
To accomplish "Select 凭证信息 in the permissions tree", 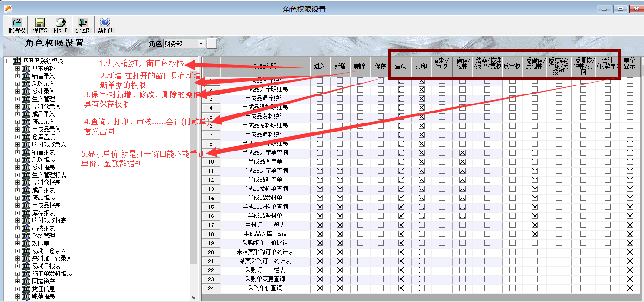I will click(x=43, y=289).
